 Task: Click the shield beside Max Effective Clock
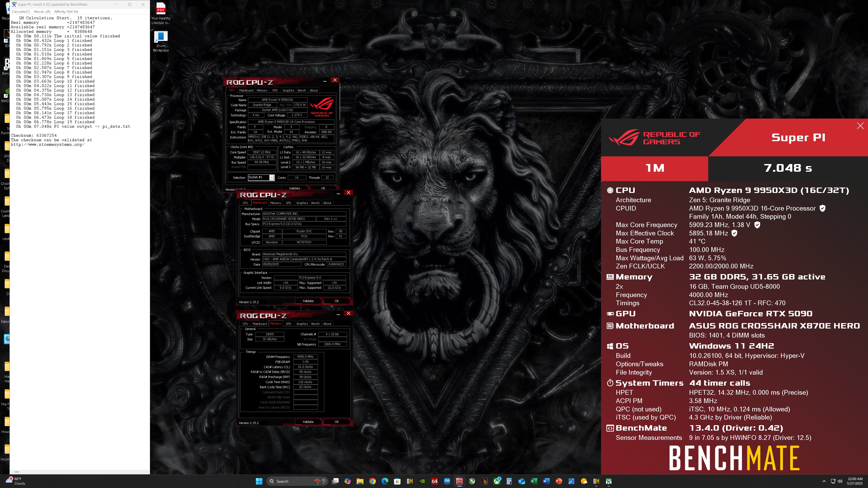[x=734, y=233]
